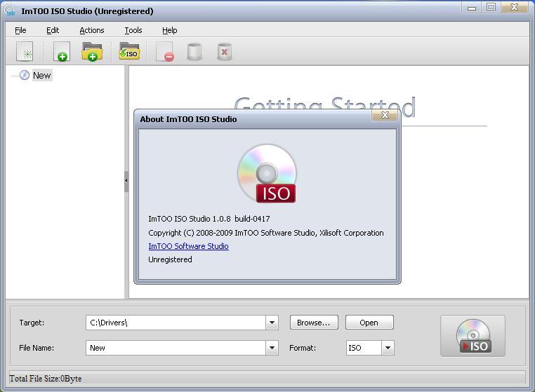Click into the Target path field
The height and width of the screenshot is (392, 535).
176,323
